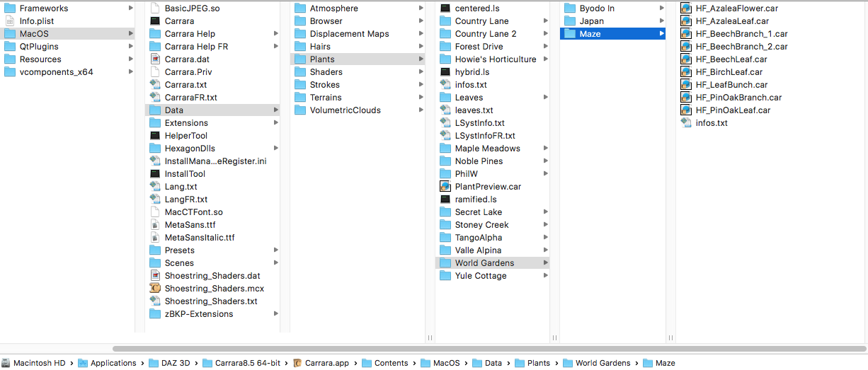This screenshot has height=370, width=868.
Task: Expand the Country Lane folder arrow
Action: [546, 21]
